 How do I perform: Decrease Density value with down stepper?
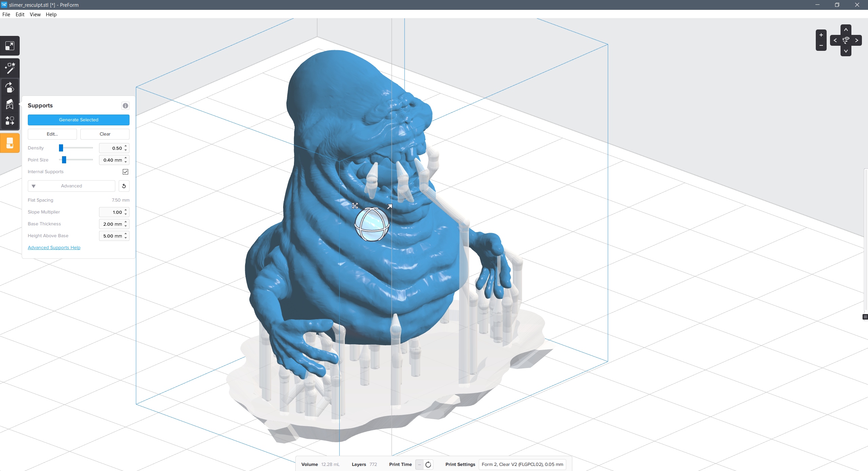[x=126, y=150]
